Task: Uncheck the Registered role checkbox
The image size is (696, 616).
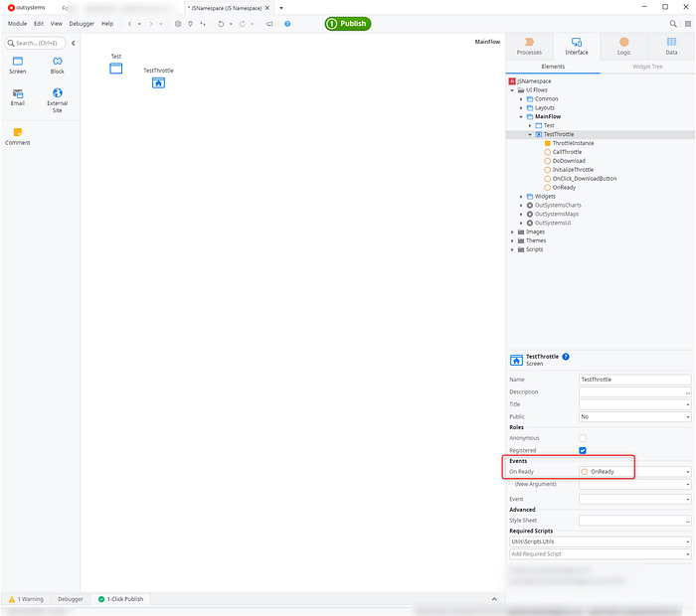Action: point(583,450)
